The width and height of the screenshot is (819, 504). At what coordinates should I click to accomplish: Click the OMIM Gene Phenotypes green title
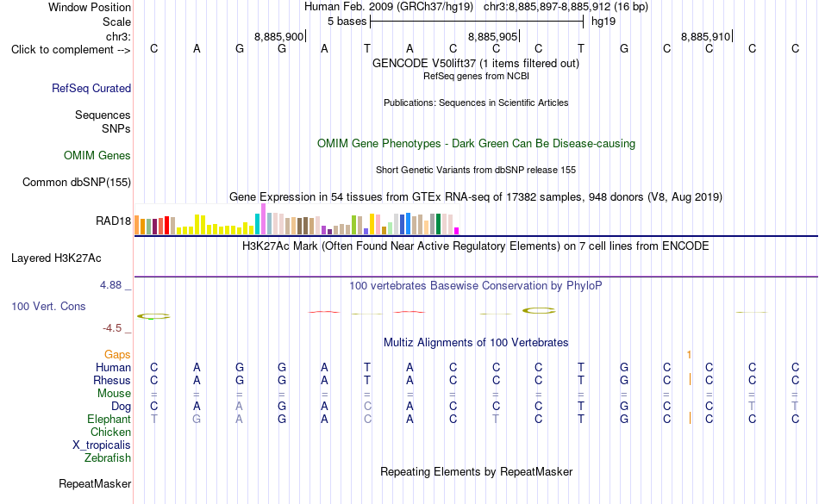tap(477, 144)
